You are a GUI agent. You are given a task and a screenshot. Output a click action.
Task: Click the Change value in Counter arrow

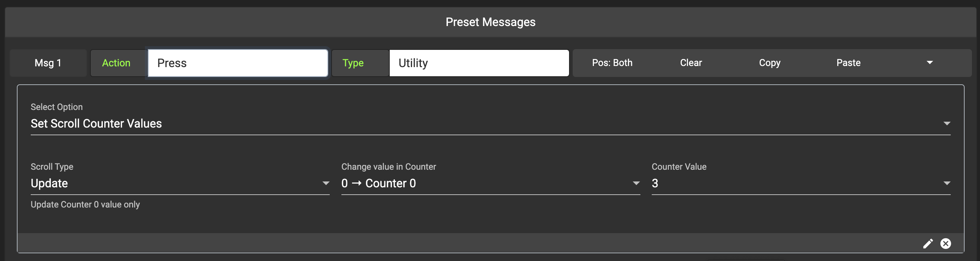pos(636,183)
